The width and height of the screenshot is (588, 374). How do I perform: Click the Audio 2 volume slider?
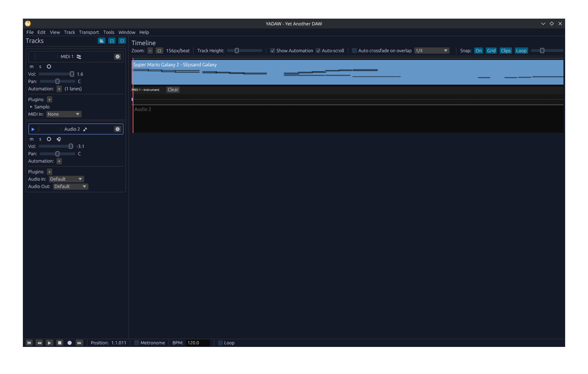pos(56,146)
